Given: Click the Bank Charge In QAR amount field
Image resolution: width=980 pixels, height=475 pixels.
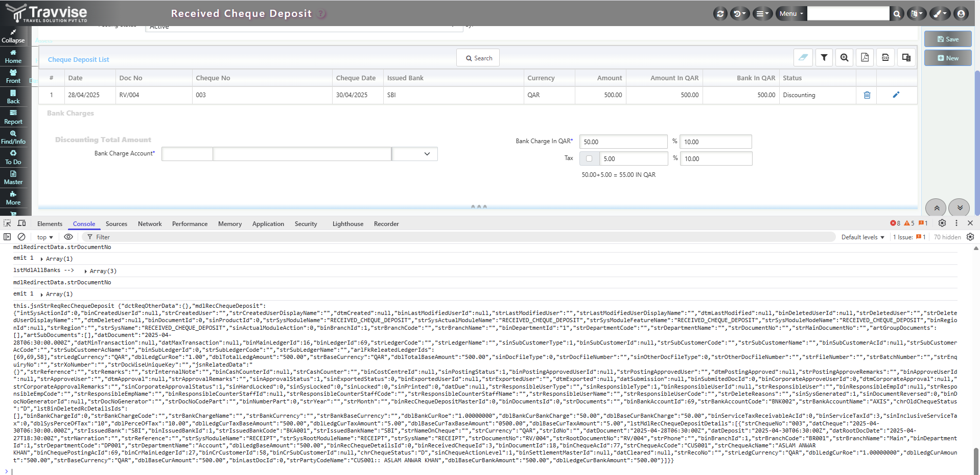Looking at the screenshot, I should point(623,142).
